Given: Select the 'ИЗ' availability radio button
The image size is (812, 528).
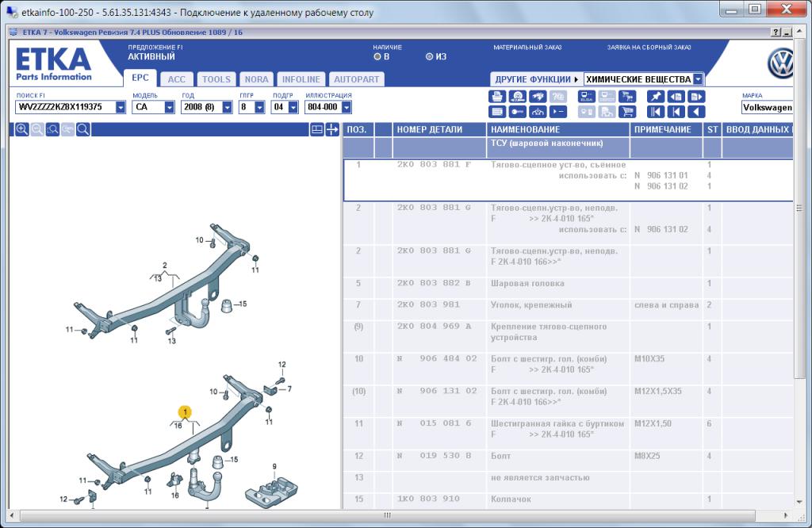Looking at the screenshot, I should click(x=429, y=56).
